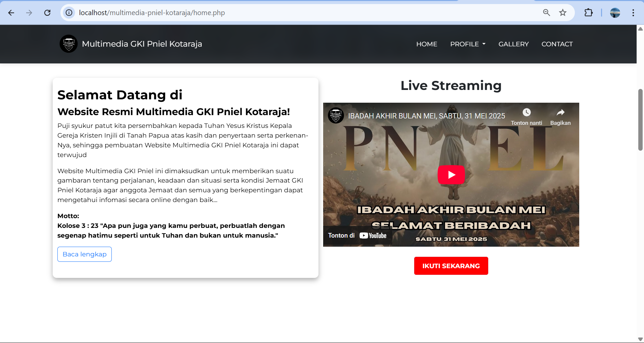Click the Tonton nanti clock icon
644x343 pixels.
click(x=527, y=112)
